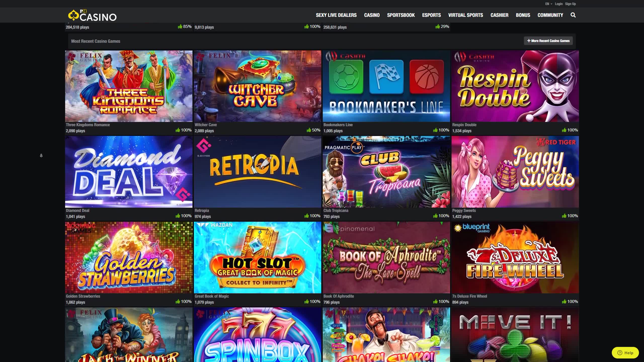
Task: Click the Most Recent Casino Games heading
Action: coord(96,41)
